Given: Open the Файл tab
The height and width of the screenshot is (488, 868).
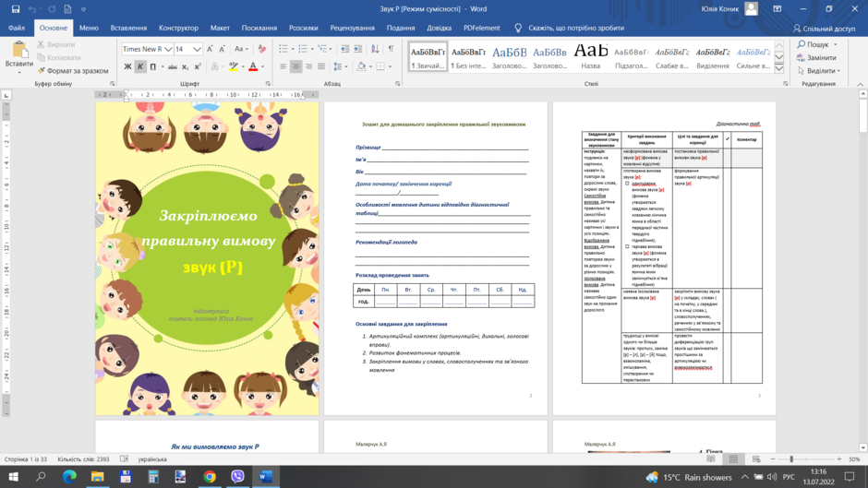Looking at the screenshot, I should tap(17, 29).
